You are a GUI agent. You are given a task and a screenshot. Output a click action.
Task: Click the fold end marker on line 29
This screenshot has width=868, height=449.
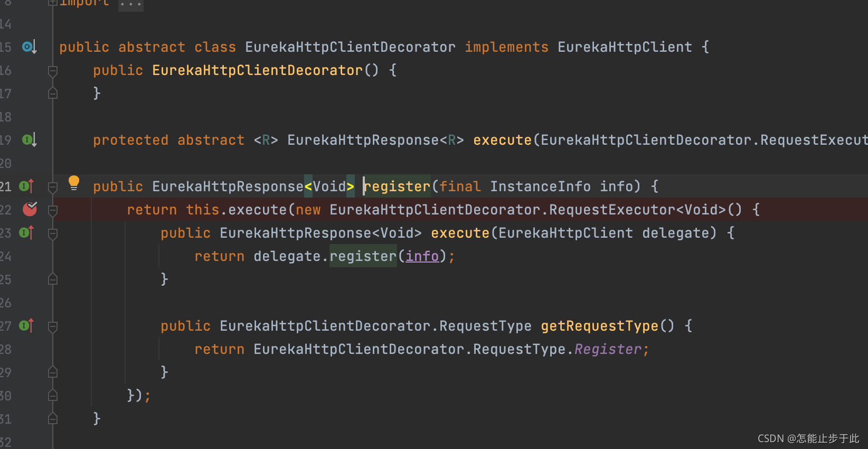53,372
